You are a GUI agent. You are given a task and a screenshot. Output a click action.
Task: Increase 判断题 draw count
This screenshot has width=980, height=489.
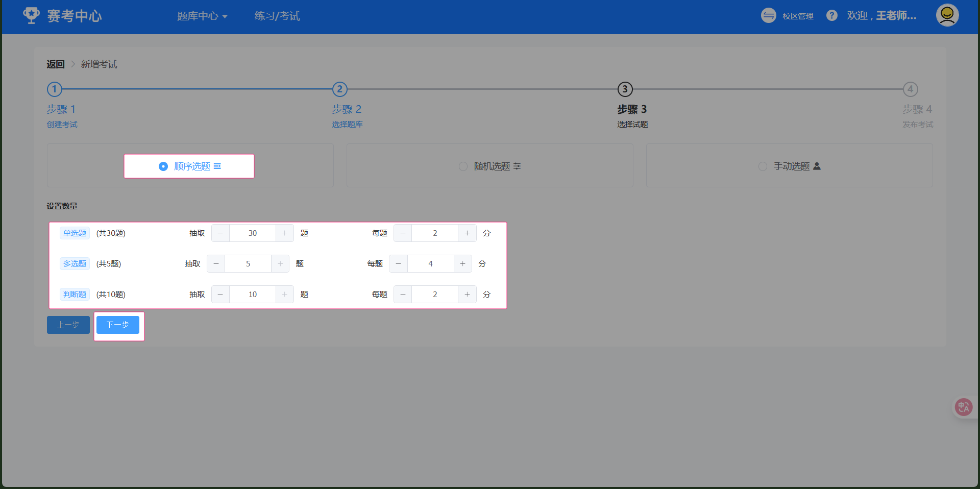(285, 295)
